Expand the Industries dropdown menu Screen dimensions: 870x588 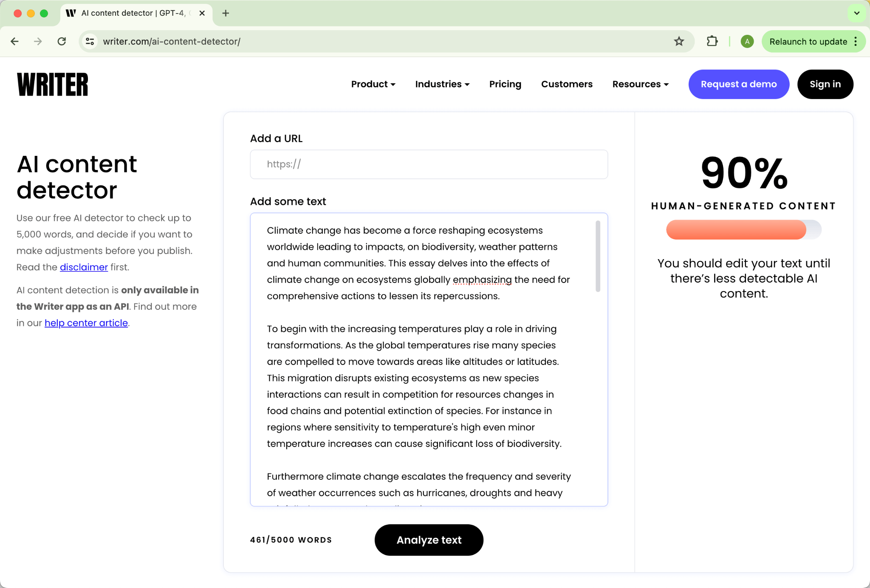[443, 84]
